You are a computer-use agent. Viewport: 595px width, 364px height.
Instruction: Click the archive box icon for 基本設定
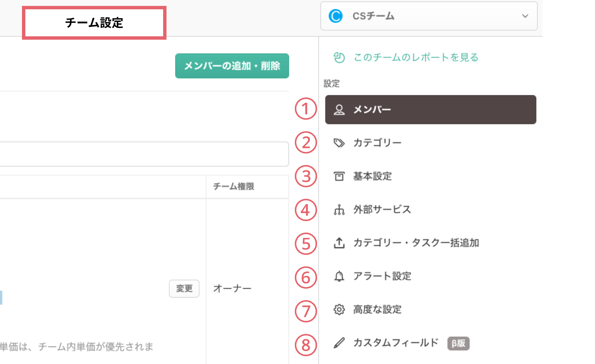pyautogui.click(x=339, y=176)
